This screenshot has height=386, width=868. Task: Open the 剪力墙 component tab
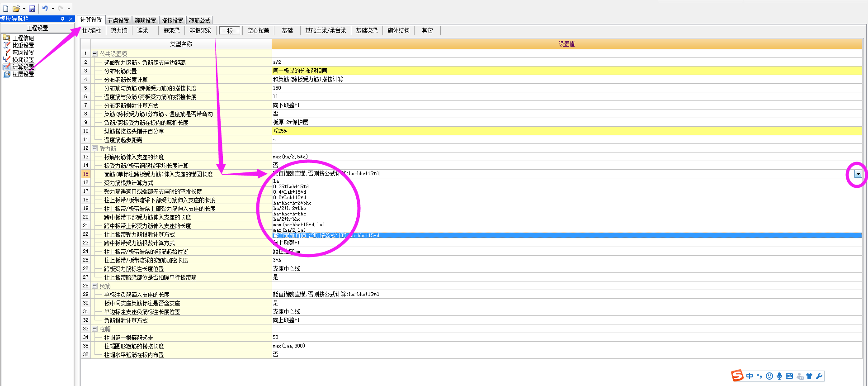(x=119, y=30)
